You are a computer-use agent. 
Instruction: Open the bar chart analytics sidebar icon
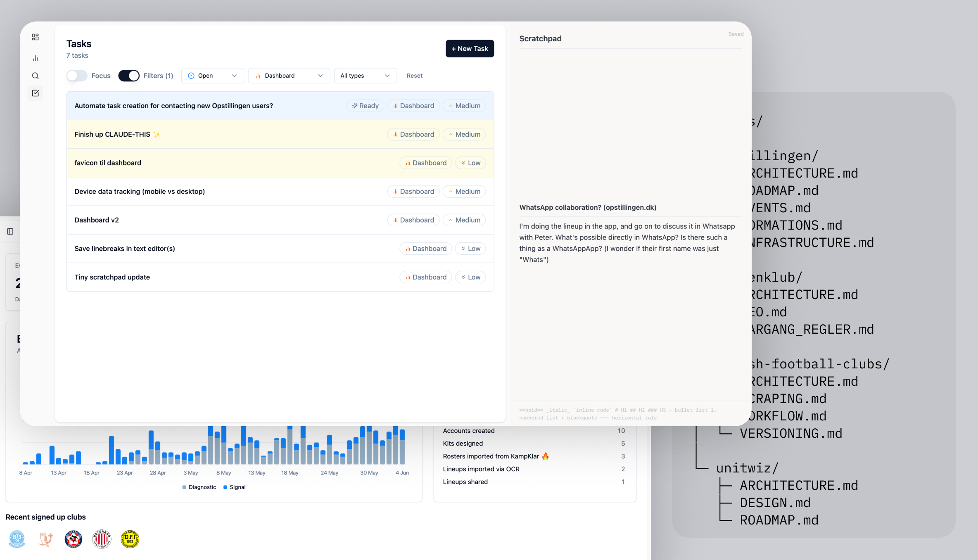click(35, 58)
